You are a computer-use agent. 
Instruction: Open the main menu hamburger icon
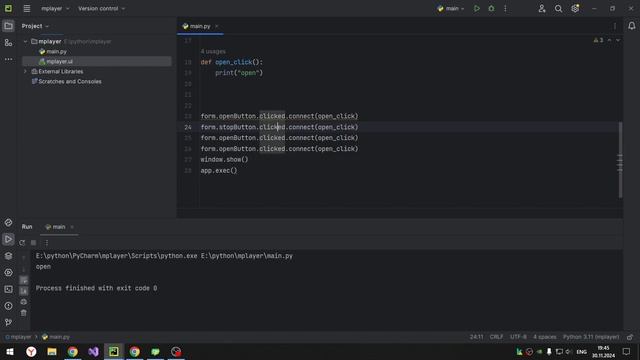pyautogui.click(x=27, y=9)
